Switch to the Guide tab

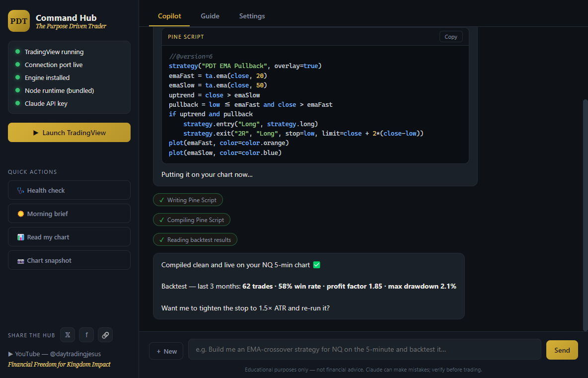(x=210, y=16)
